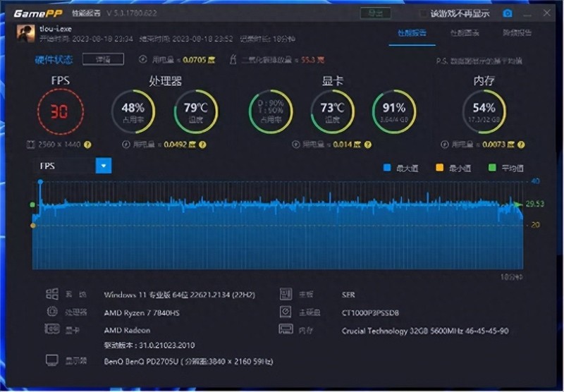Click the 29.53 average FPS value
The width and height of the screenshot is (564, 392).
pyautogui.click(x=535, y=204)
